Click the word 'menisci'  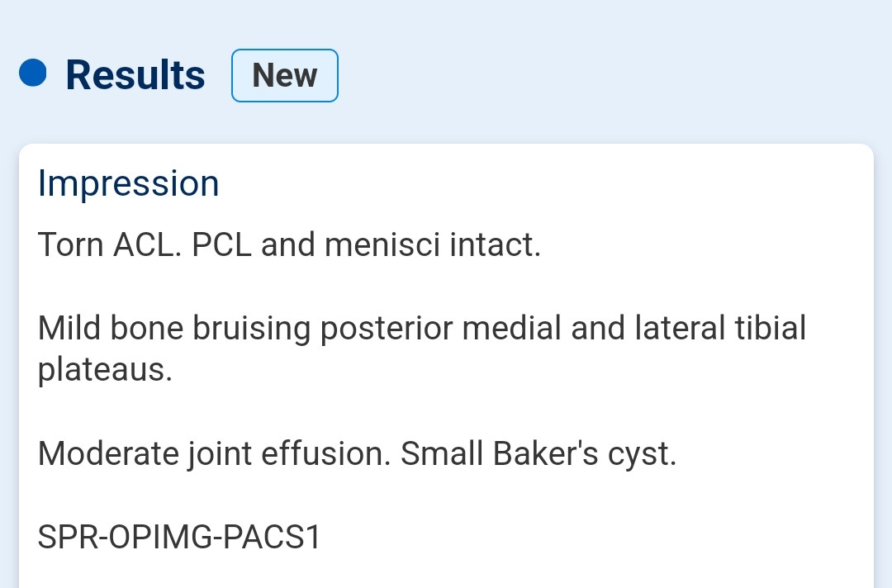coord(382,245)
